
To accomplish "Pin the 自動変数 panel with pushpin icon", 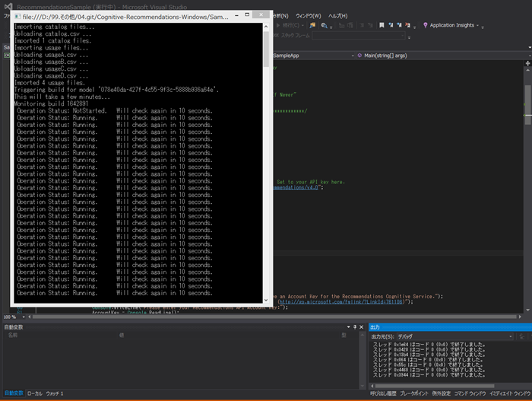I will [355, 327].
